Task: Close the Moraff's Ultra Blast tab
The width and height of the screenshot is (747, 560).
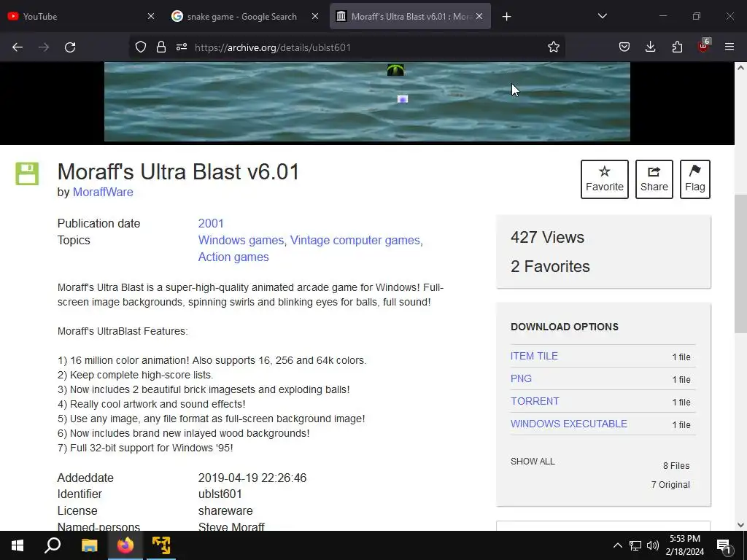Action: click(x=479, y=17)
